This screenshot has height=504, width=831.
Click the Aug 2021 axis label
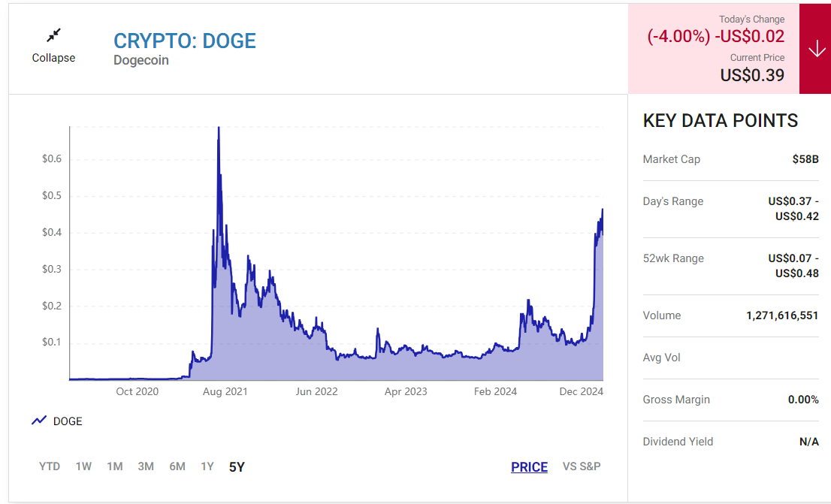click(x=225, y=391)
